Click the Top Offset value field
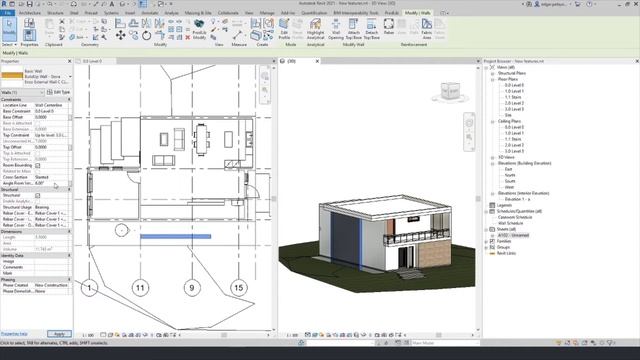 (x=51, y=147)
